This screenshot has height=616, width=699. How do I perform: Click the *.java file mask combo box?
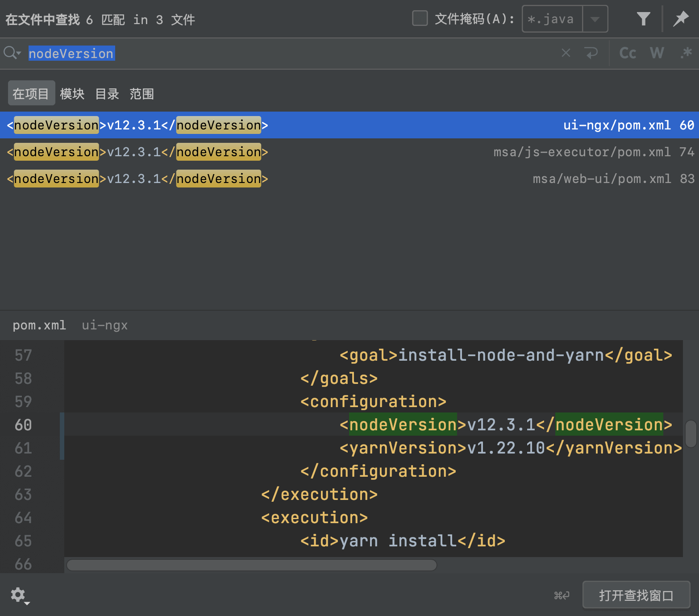(x=552, y=19)
